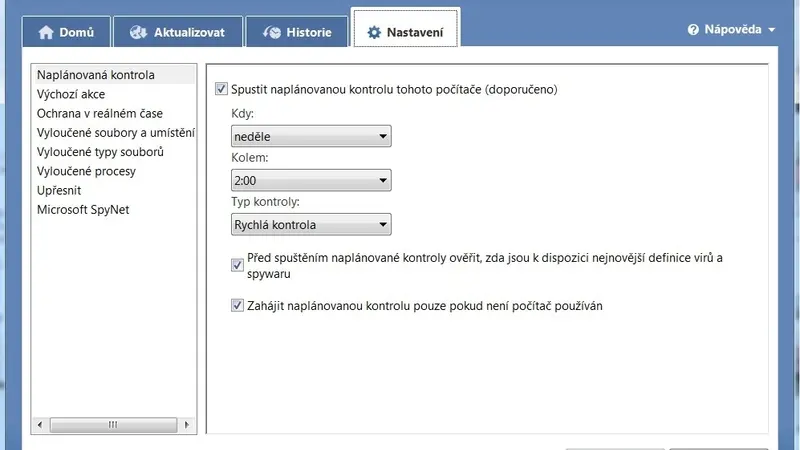
Task: Click right arrow of sidebar horizontal scrollbar
Action: (187, 424)
